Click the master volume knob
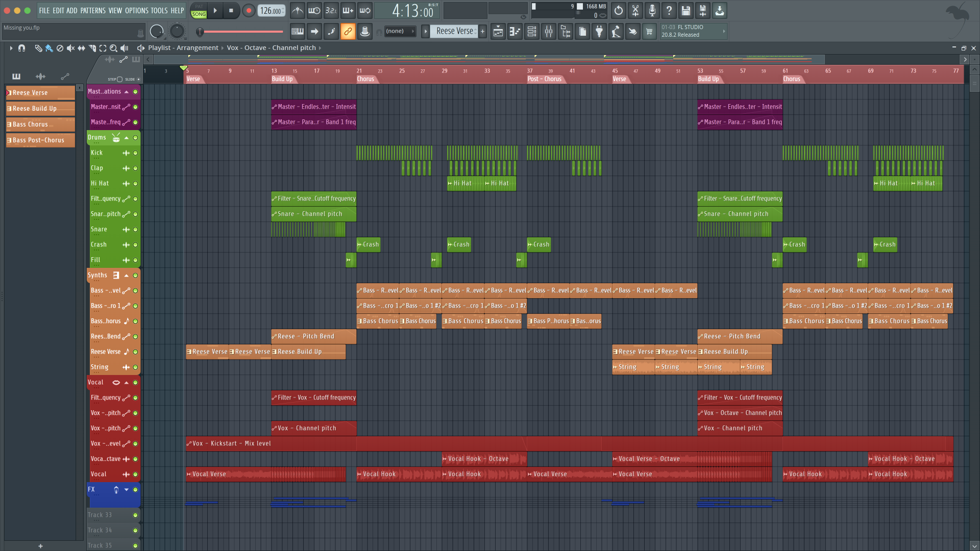The image size is (980, 551). click(x=157, y=32)
